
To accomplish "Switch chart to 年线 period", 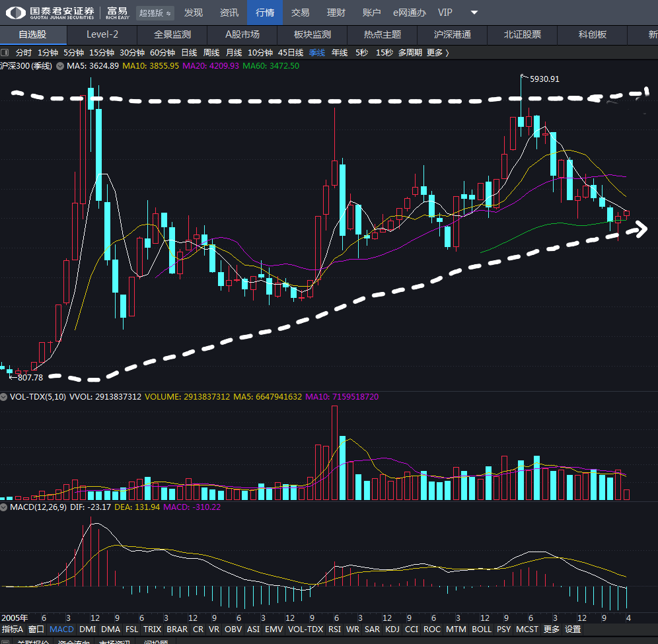I will [340, 53].
